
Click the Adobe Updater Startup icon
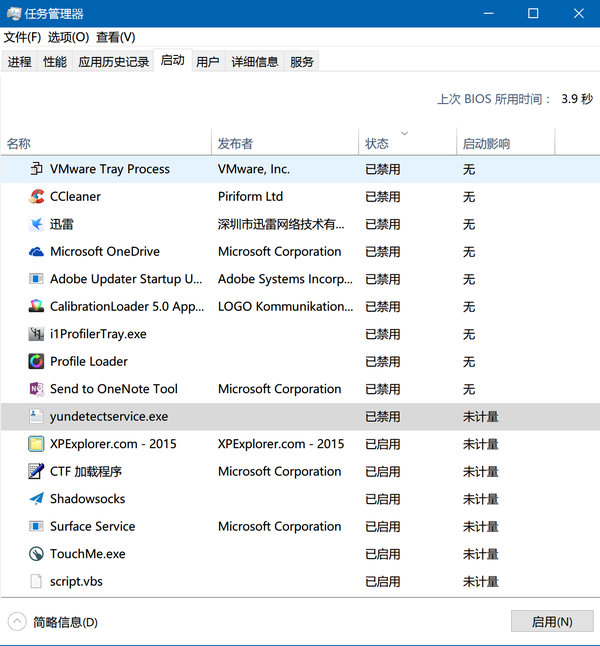pos(36,279)
